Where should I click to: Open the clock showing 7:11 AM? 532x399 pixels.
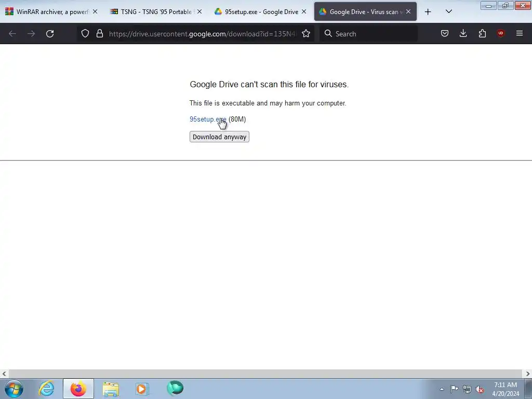pyautogui.click(x=506, y=389)
